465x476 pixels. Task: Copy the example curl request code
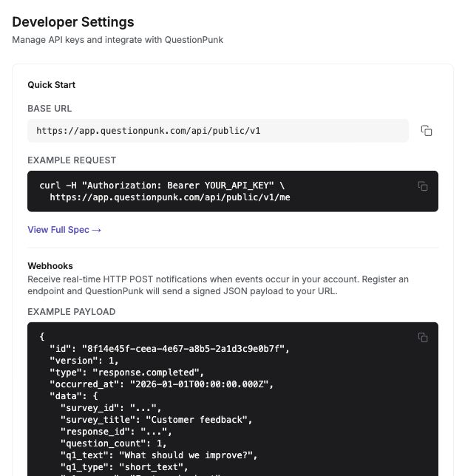pos(423,186)
